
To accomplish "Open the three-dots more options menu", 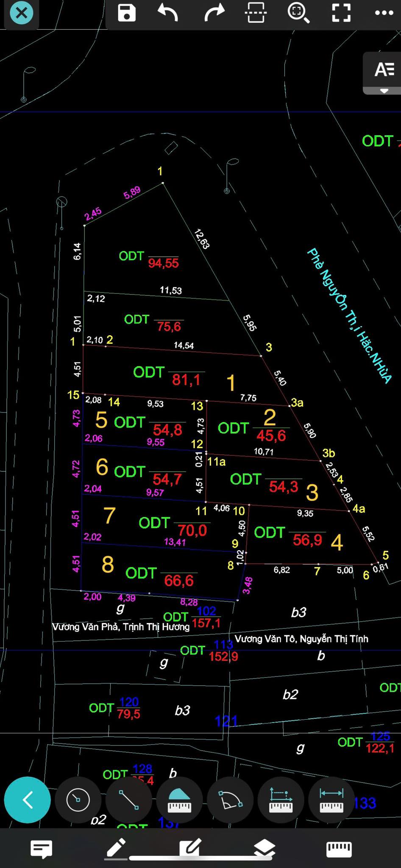I will click(x=384, y=13).
